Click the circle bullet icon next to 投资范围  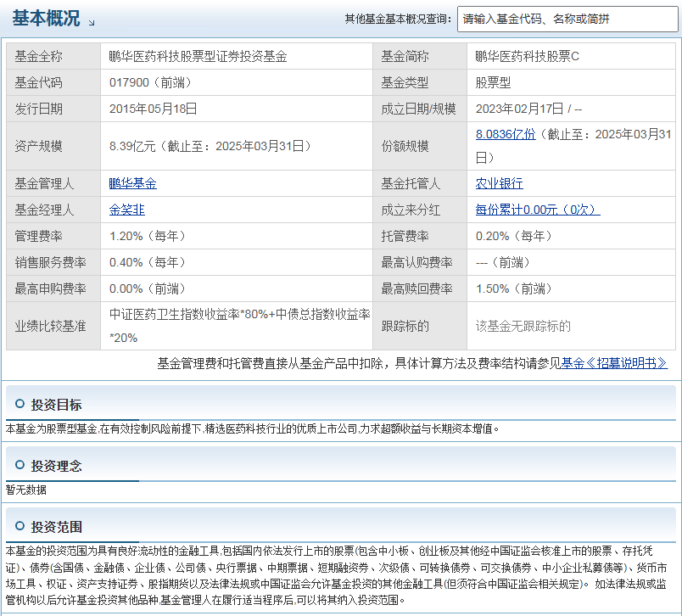pos(20,526)
